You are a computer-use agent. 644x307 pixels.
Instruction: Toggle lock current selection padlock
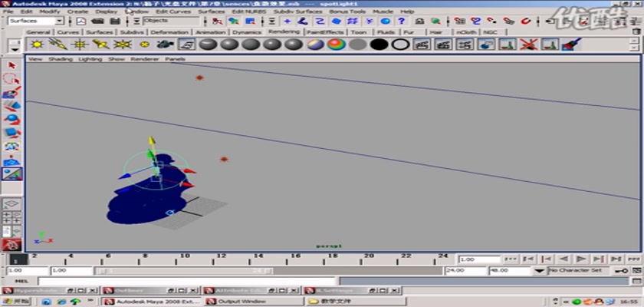coord(419,21)
